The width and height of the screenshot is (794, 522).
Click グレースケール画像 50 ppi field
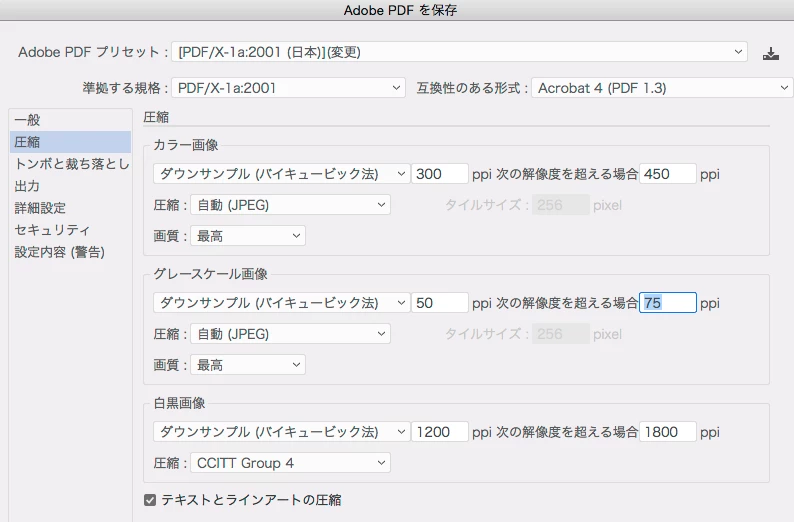(x=440, y=303)
